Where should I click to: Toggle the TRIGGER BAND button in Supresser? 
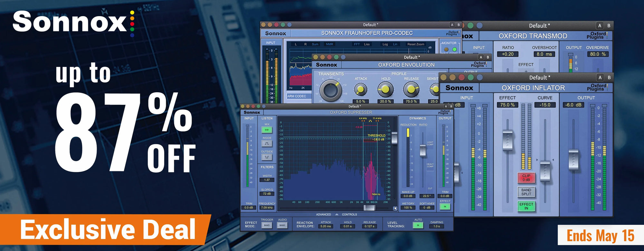tap(267, 225)
